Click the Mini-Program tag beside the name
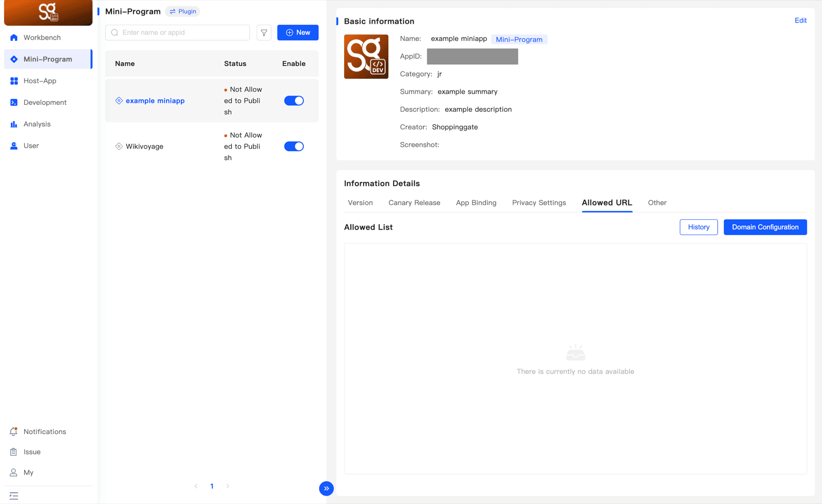Viewport: 822px width, 504px height. 519,40
